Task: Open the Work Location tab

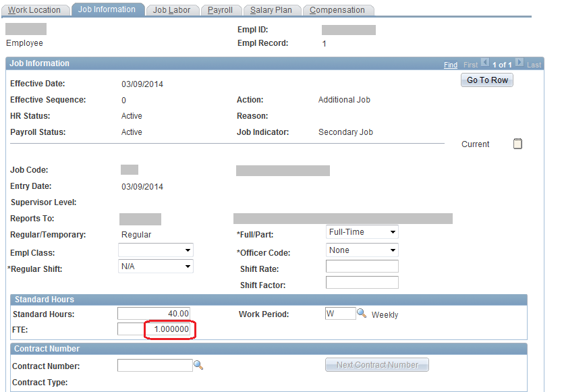Action: click(x=34, y=10)
